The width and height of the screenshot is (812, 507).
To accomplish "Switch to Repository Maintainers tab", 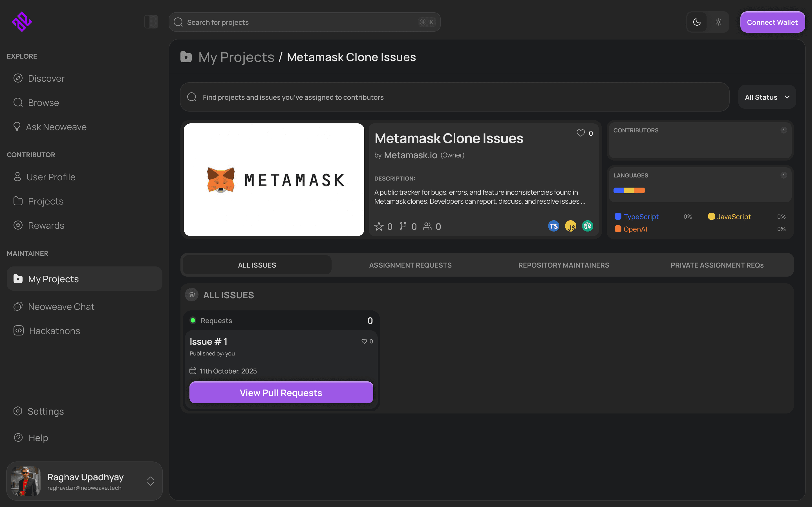I will tap(563, 265).
